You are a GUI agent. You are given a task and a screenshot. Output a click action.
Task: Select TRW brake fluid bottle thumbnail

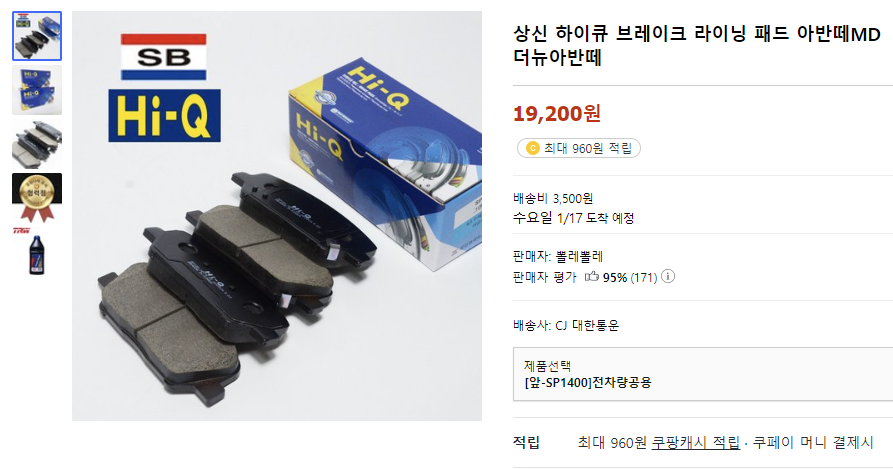tap(37, 252)
